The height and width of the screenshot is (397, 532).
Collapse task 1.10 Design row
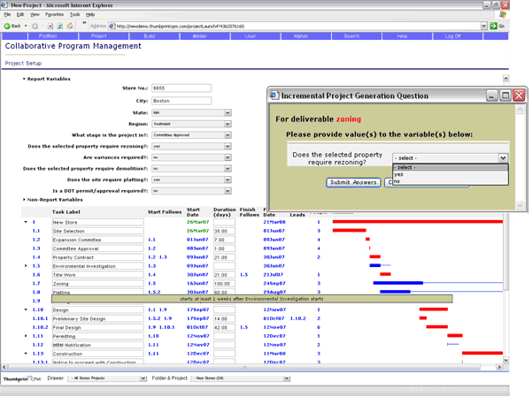point(26,310)
